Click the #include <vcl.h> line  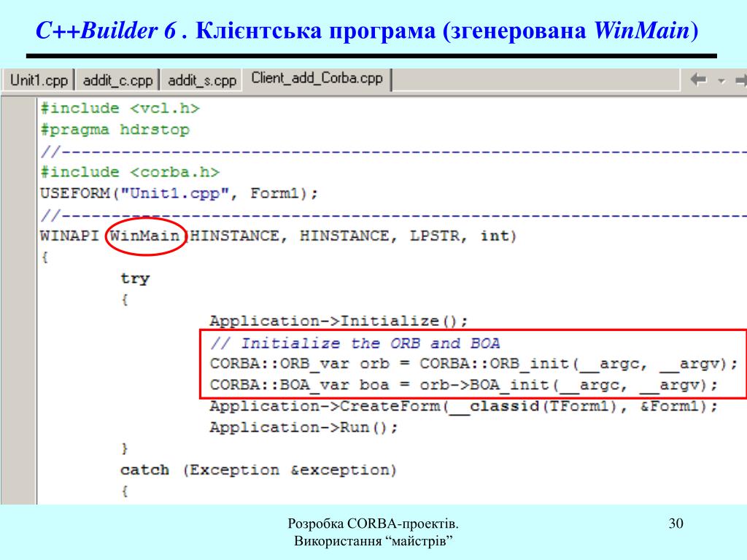120,109
